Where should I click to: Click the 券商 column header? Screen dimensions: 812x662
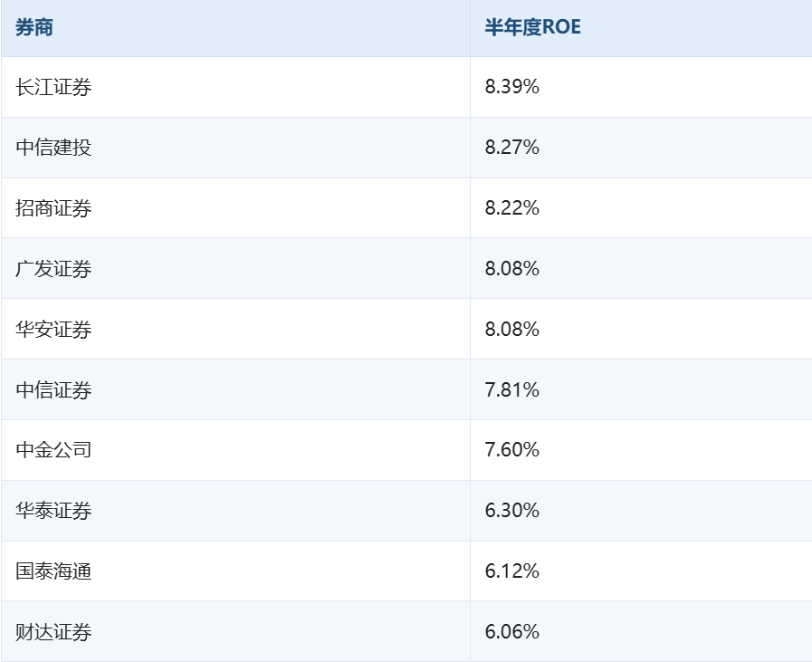click(x=235, y=28)
